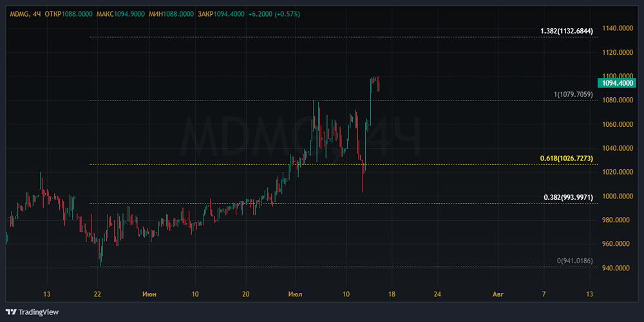Click the МИН 1088.0000 low value
This screenshot has height=322, width=644.
click(171, 14)
